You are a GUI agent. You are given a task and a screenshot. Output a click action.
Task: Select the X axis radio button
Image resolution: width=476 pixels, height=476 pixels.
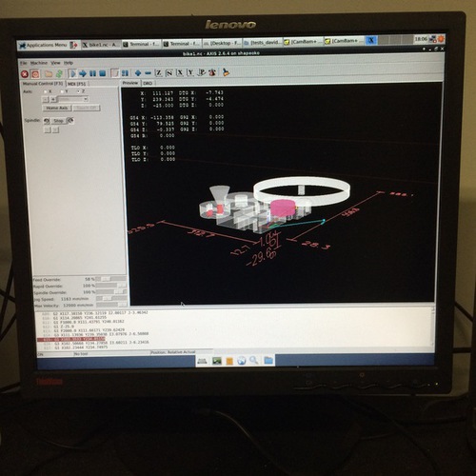(x=46, y=91)
